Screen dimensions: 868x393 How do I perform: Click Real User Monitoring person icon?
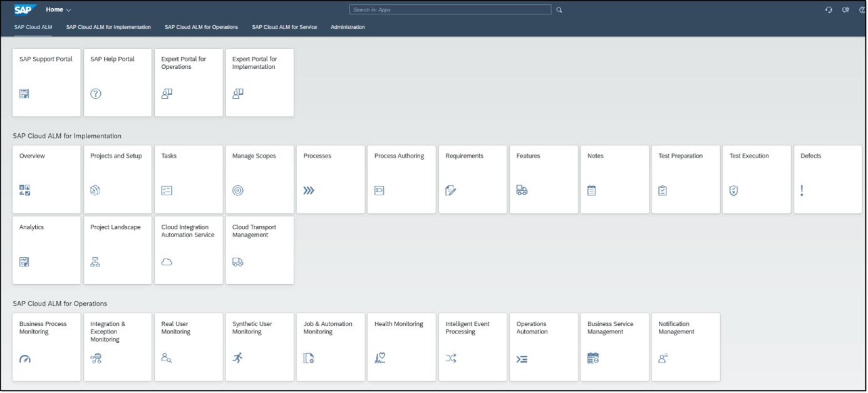(x=167, y=359)
